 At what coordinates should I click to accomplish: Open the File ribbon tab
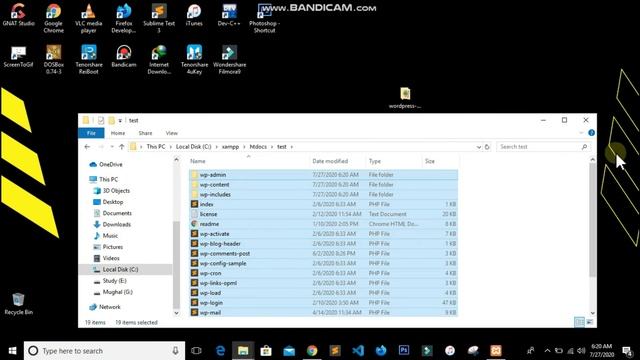(91, 133)
